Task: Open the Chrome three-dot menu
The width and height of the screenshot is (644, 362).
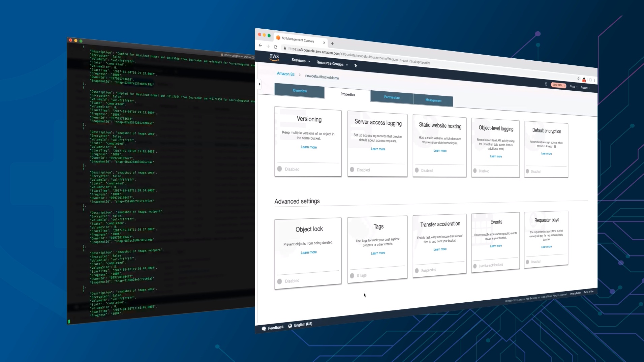Action: [595, 80]
